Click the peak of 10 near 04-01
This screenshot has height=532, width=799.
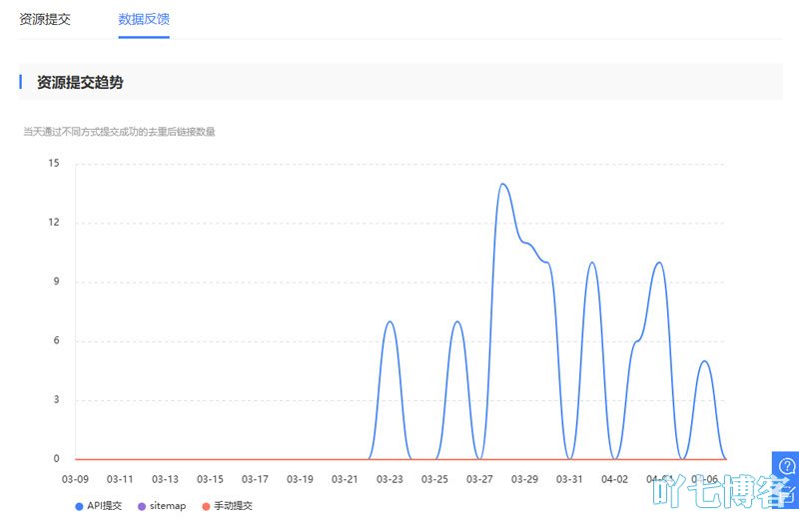592,263
